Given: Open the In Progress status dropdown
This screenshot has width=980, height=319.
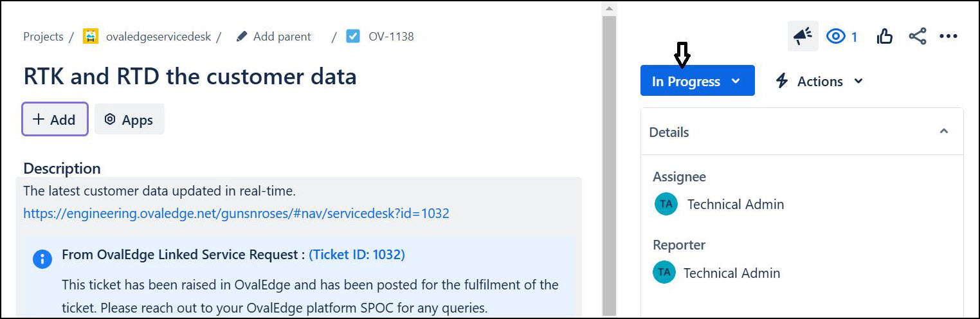Looking at the screenshot, I should 697,81.
